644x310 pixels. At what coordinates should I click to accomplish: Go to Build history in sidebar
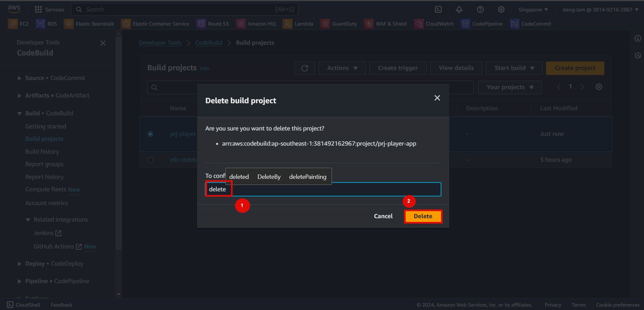point(42,152)
